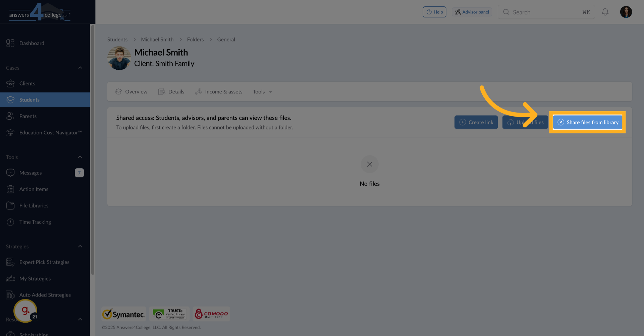Click the Education Cost Navigator icon
Screen dimensions: 644x336
10,133
